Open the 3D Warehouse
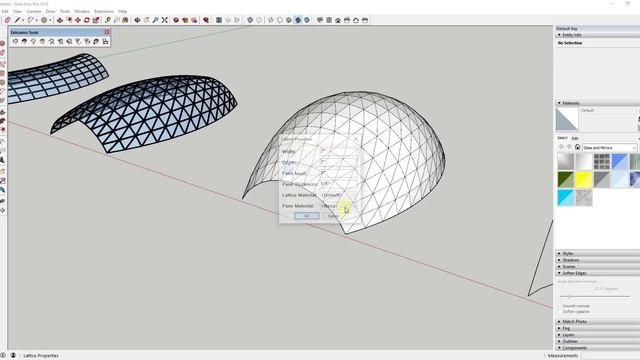This screenshot has width=640, height=360. click(x=176, y=20)
